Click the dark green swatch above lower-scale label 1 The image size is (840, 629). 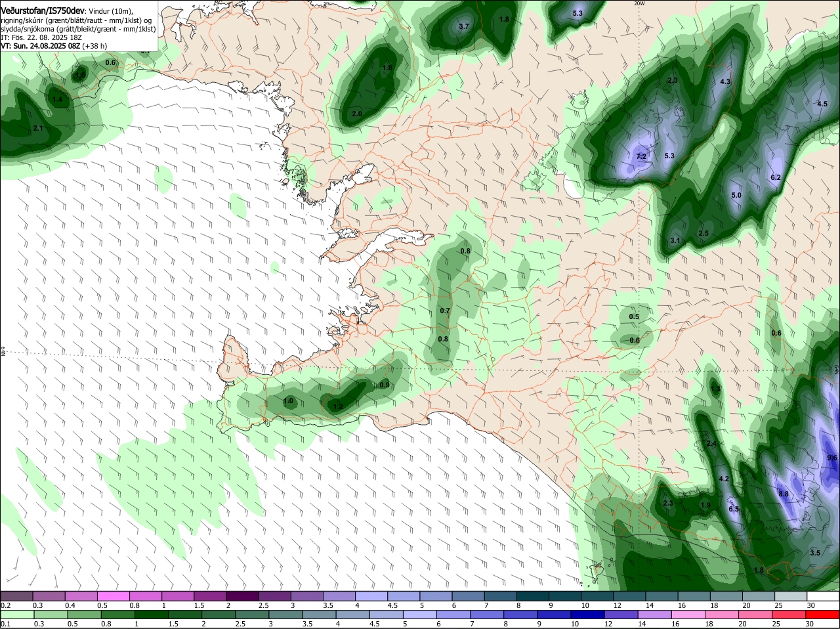151,614
